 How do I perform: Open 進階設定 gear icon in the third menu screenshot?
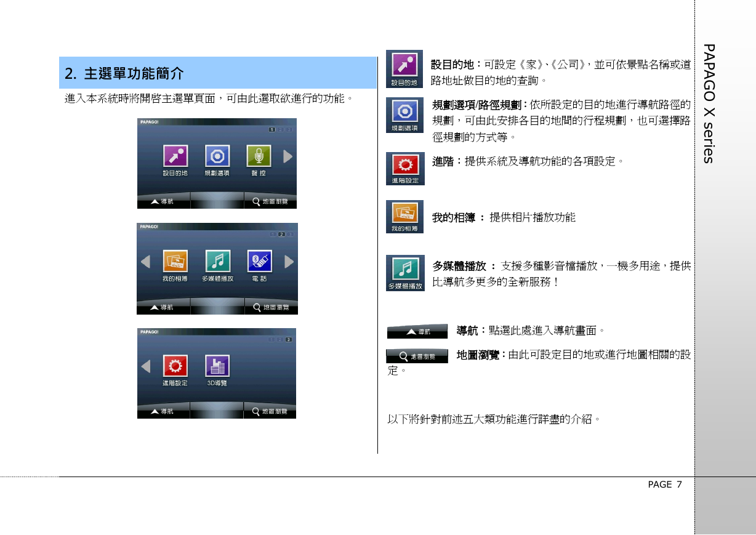pyautogui.click(x=175, y=366)
